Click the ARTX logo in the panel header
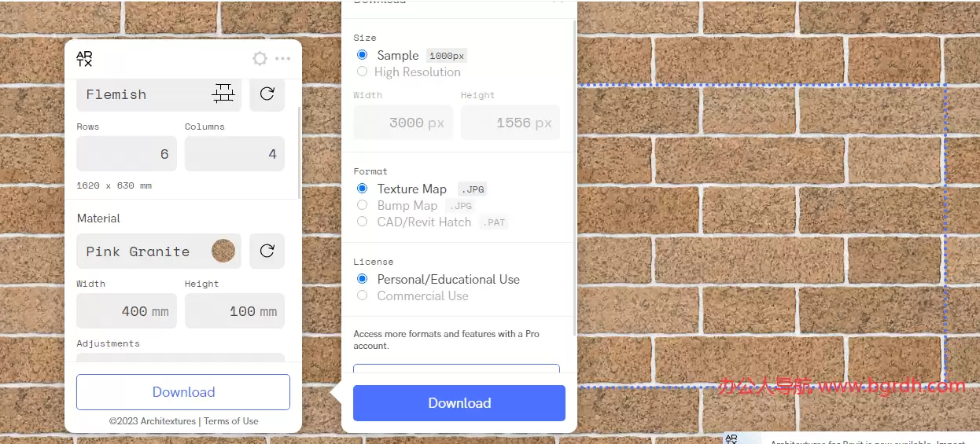 (84, 58)
